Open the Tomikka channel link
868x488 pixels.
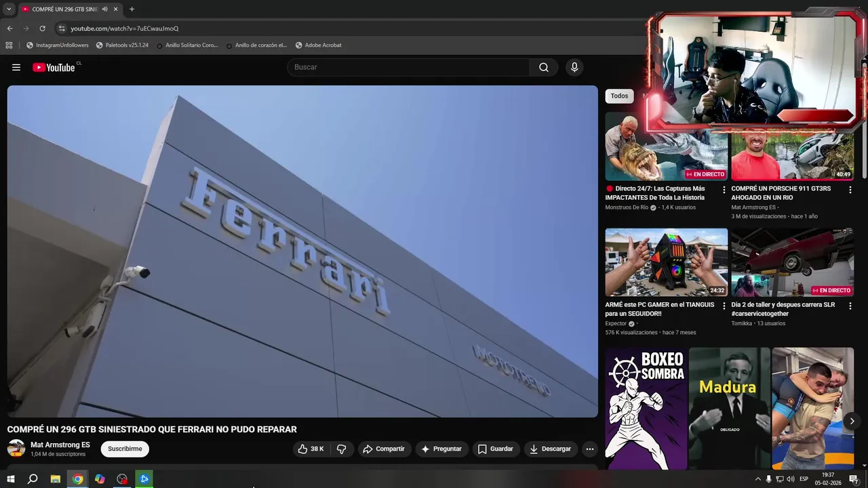(742, 323)
